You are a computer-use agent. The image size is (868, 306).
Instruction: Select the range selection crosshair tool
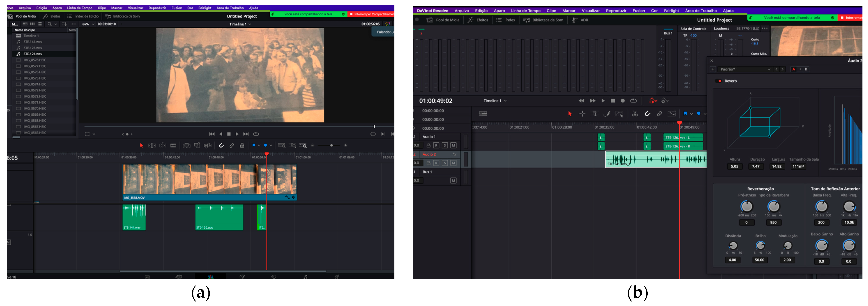[582, 114]
